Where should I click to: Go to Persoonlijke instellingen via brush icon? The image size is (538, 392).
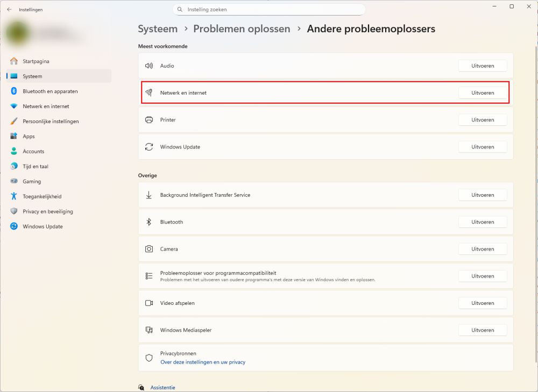(x=14, y=122)
